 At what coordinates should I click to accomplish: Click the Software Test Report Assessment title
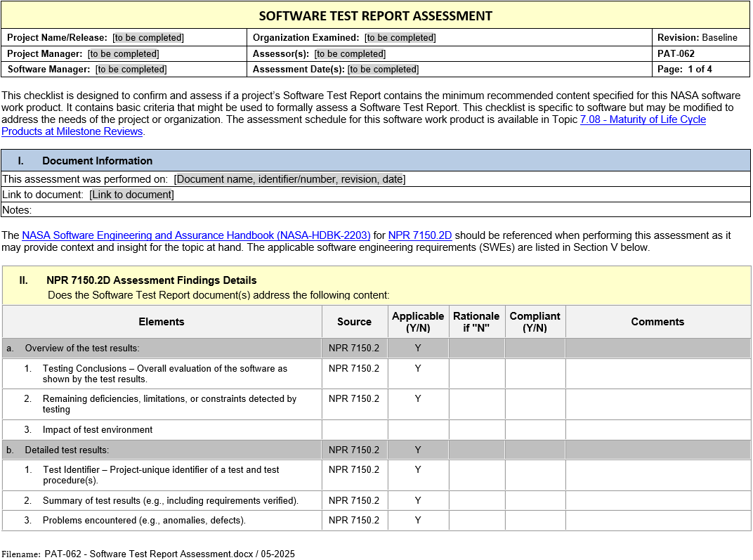pyautogui.click(x=375, y=15)
